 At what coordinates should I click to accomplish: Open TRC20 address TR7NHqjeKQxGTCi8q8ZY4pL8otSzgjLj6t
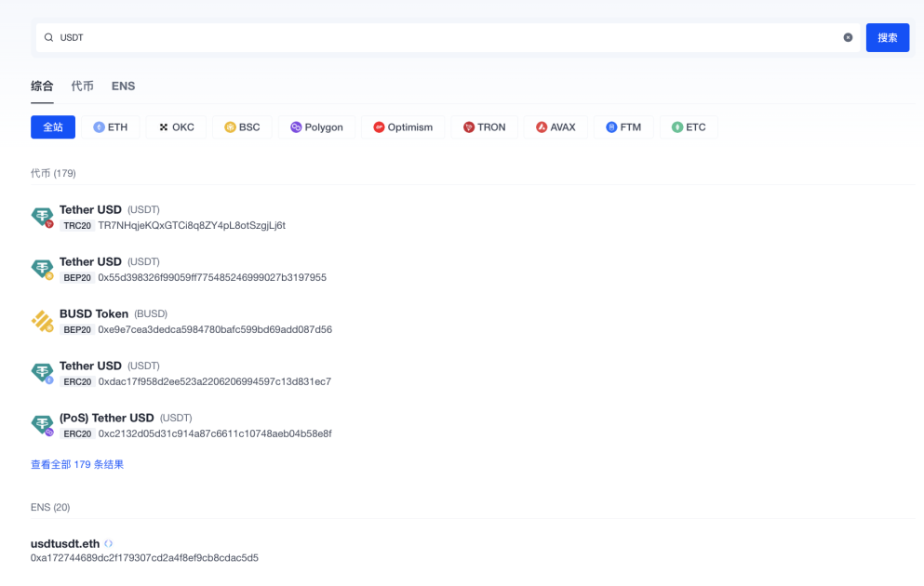click(192, 226)
